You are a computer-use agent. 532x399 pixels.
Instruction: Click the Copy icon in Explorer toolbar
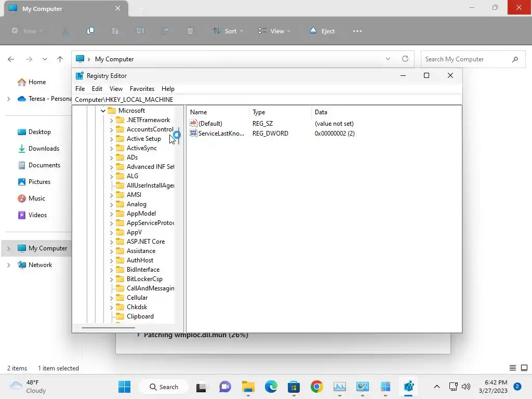coord(90,31)
